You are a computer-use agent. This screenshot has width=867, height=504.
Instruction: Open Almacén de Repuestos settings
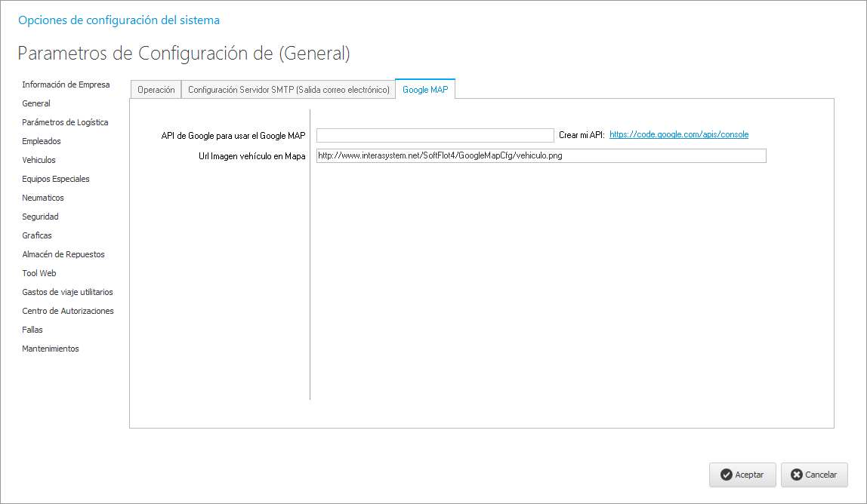63,254
